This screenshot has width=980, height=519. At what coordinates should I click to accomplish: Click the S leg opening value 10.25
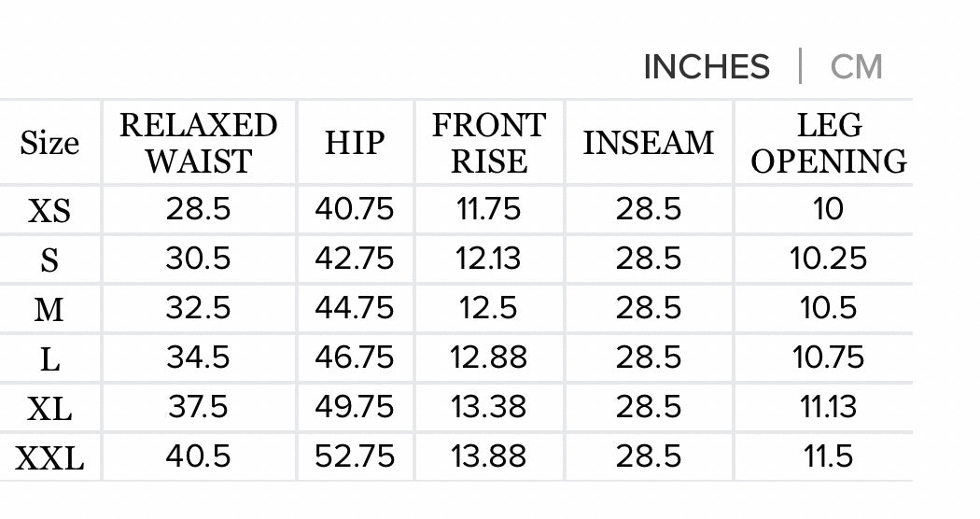coord(829,259)
